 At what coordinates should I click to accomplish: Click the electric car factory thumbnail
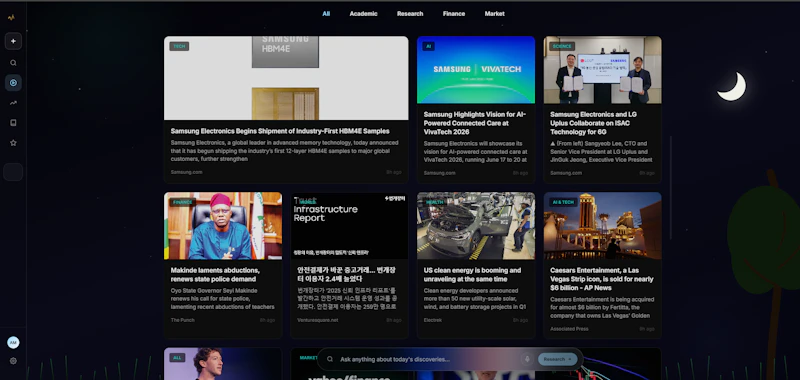tap(476, 225)
